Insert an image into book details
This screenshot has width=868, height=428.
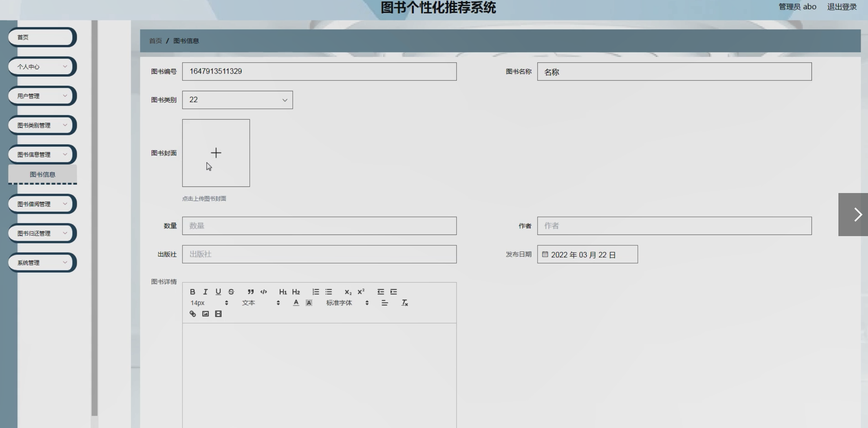(x=206, y=314)
